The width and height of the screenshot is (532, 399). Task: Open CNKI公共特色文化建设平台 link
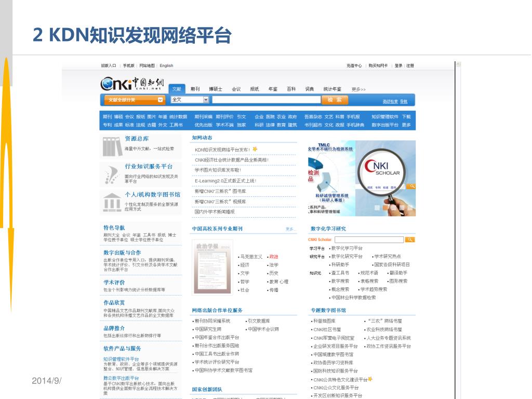(340, 380)
